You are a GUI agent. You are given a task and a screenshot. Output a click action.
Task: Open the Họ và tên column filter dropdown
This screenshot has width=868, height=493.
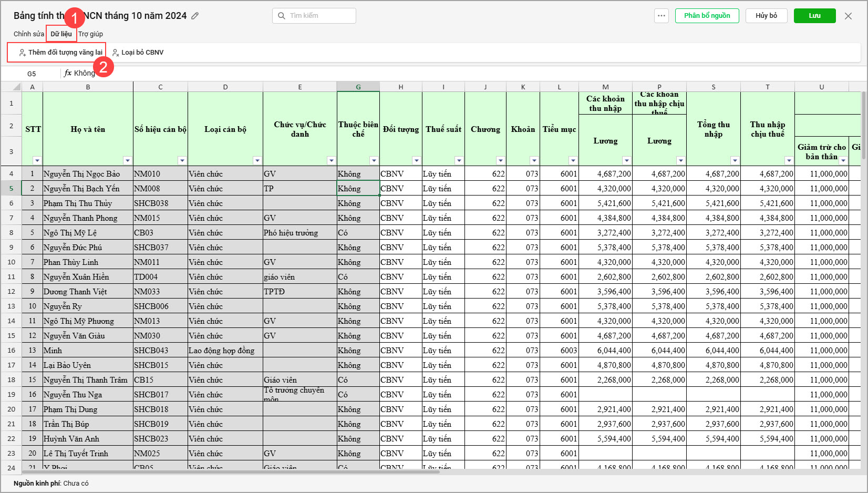click(127, 160)
